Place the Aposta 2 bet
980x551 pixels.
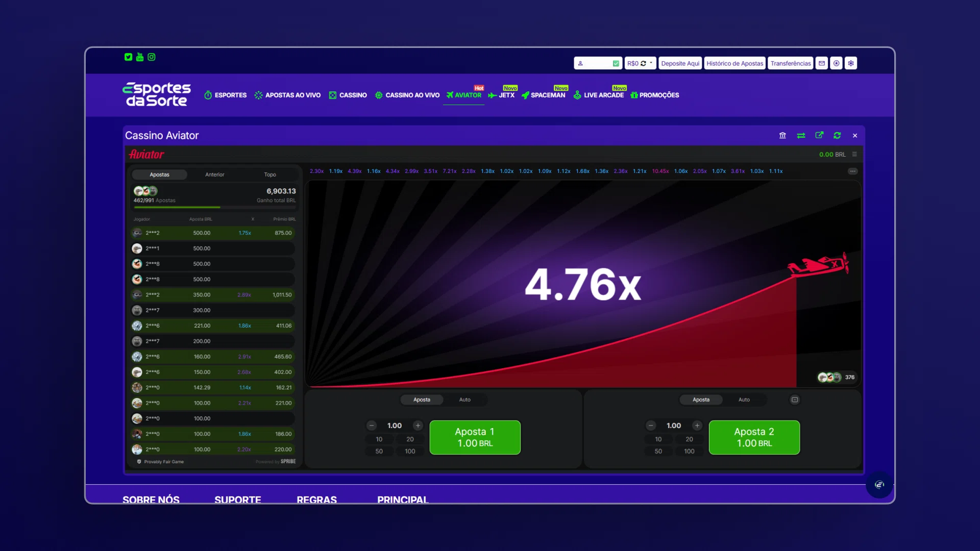(x=754, y=437)
